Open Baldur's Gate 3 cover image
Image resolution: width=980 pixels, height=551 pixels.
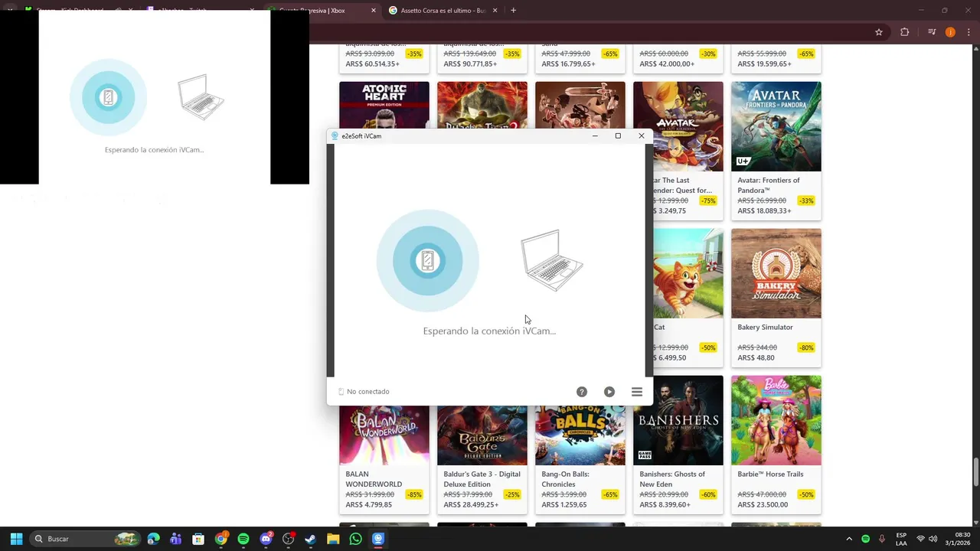tap(482, 435)
